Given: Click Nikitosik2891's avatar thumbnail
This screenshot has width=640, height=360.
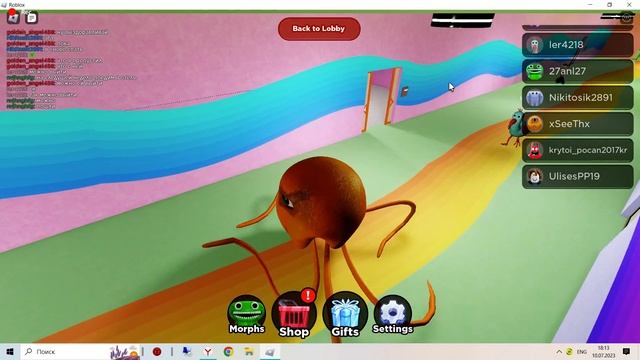Looking at the screenshot, I should pyautogui.click(x=534, y=98).
